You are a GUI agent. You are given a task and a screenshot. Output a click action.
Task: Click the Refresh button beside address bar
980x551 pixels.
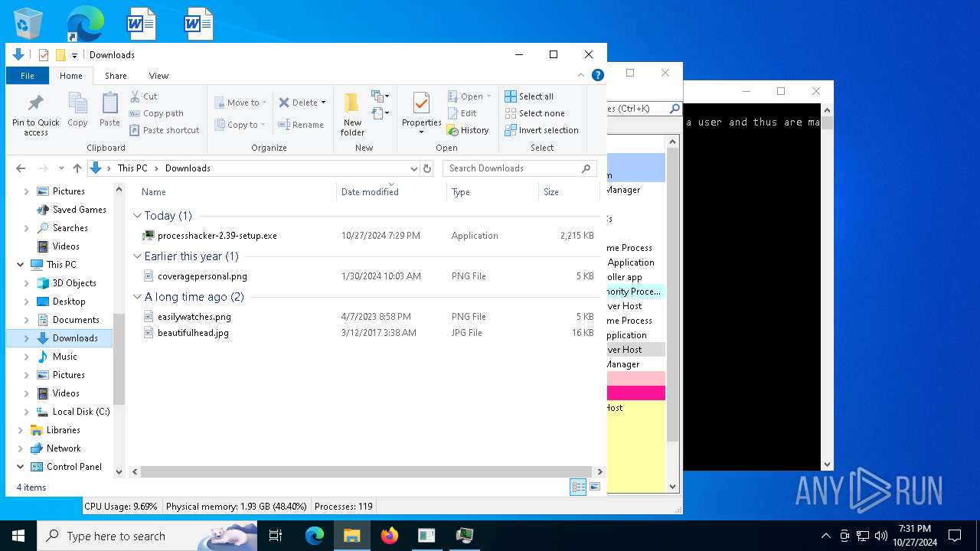click(427, 168)
